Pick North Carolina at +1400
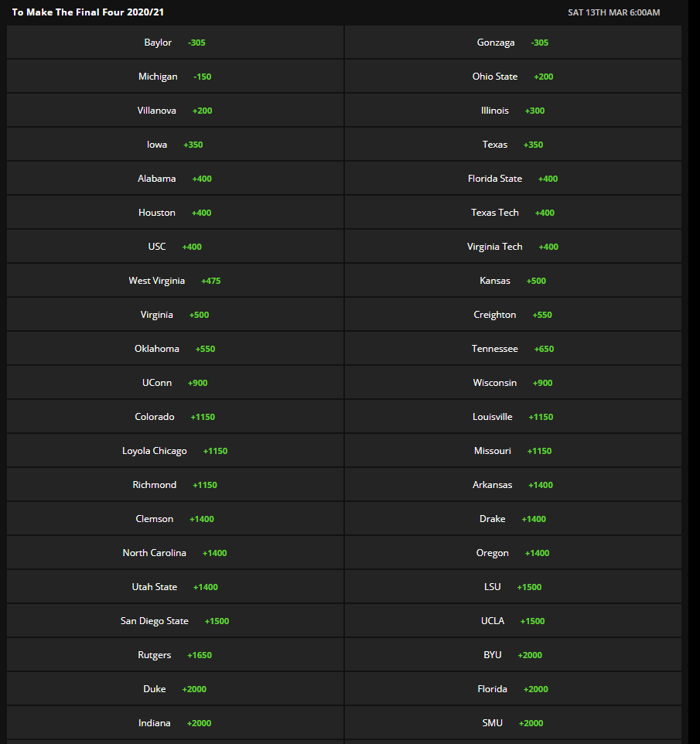Screen dimensions: 700x744 click(x=175, y=553)
